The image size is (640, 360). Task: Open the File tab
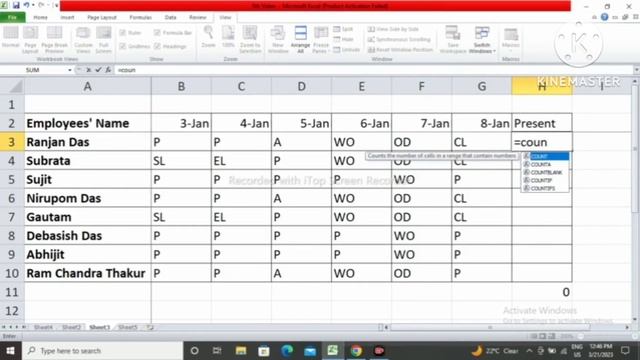pos(13,17)
